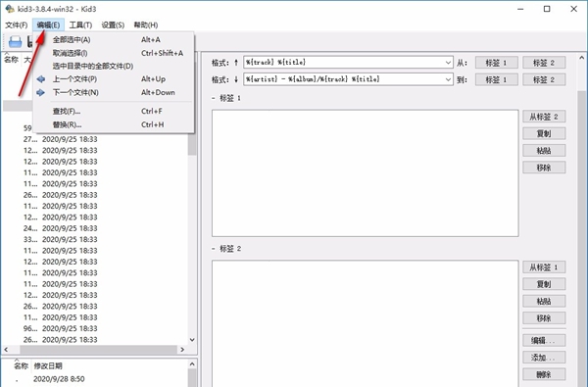
Task: Click the Kid3 application icon in title bar
Action: [x=10, y=8]
